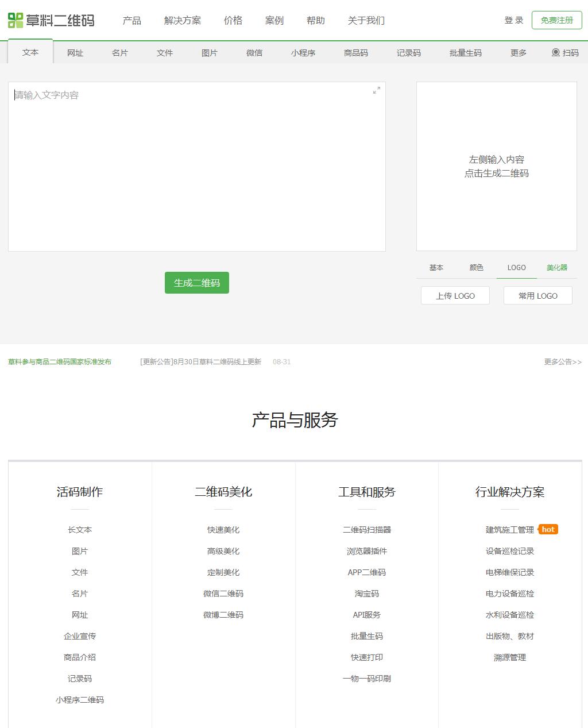Open the 美化器 panel tab
The image size is (588, 728).
tap(556, 267)
